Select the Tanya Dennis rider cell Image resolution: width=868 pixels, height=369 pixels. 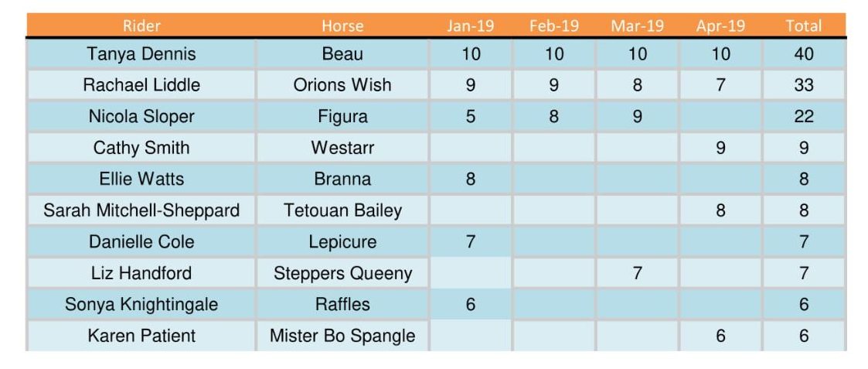(141, 54)
